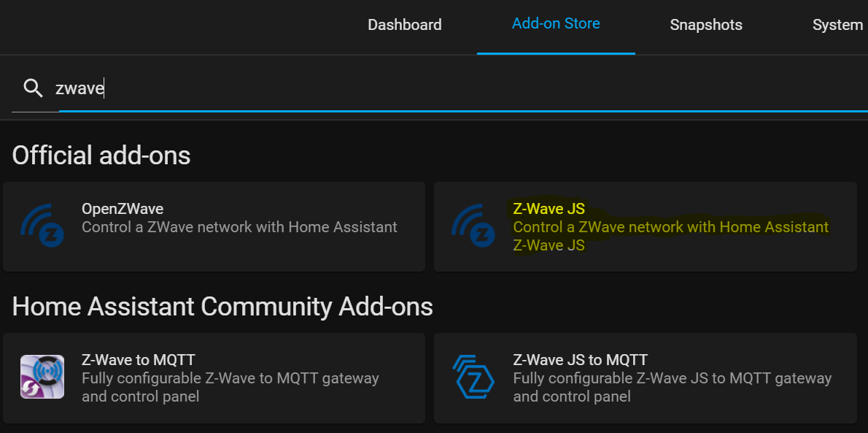Open the highlighted Z-Wave JS add-on title
868x433 pixels.
click(x=549, y=210)
